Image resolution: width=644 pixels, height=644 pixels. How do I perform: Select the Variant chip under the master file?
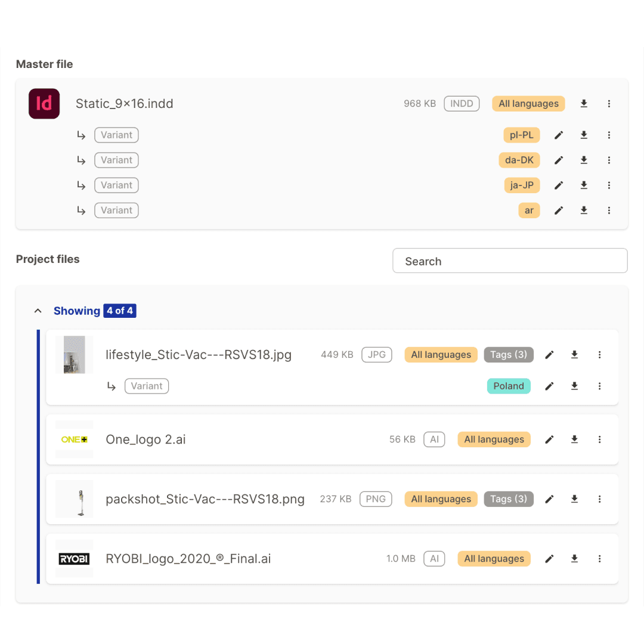(116, 135)
